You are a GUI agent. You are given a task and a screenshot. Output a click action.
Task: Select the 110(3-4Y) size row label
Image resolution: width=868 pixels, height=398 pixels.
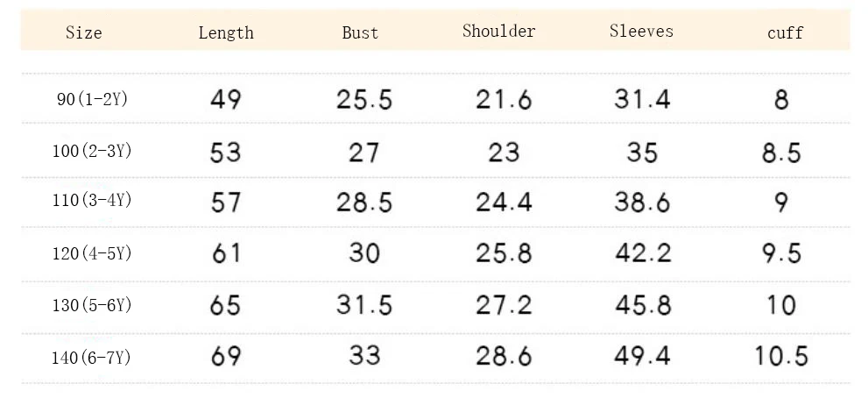pyautogui.click(x=92, y=202)
